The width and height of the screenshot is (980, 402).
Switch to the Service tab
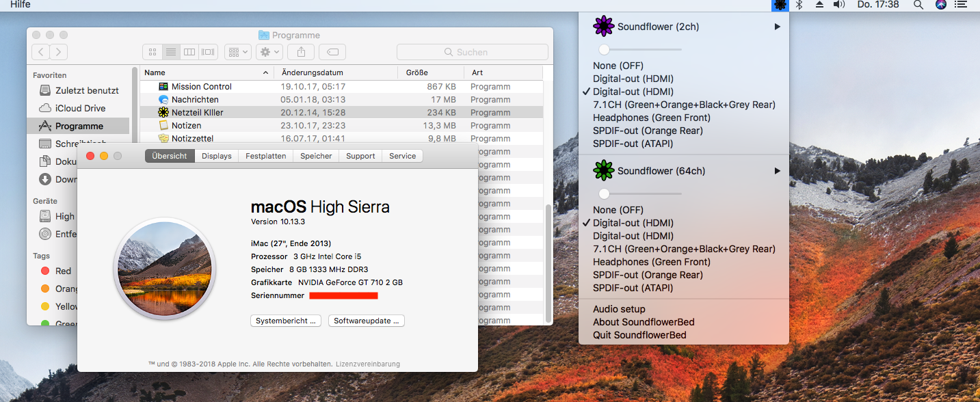pos(403,156)
